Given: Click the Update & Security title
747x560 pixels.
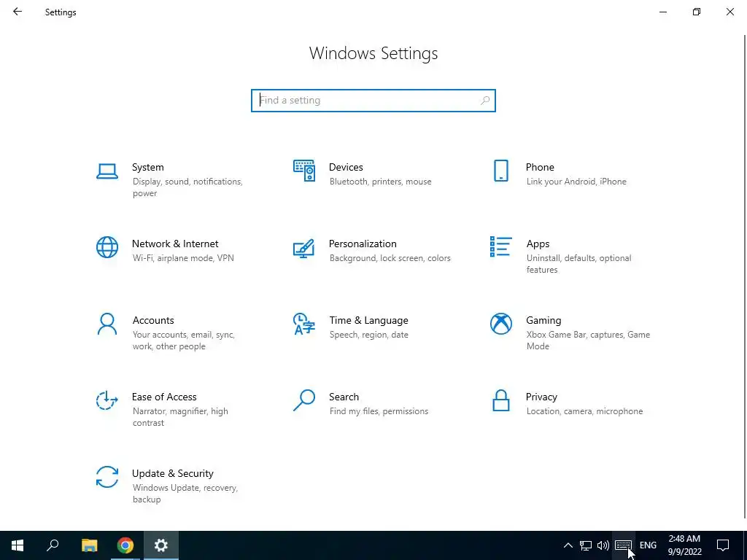Looking at the screenshot, I should pos(172,474).
